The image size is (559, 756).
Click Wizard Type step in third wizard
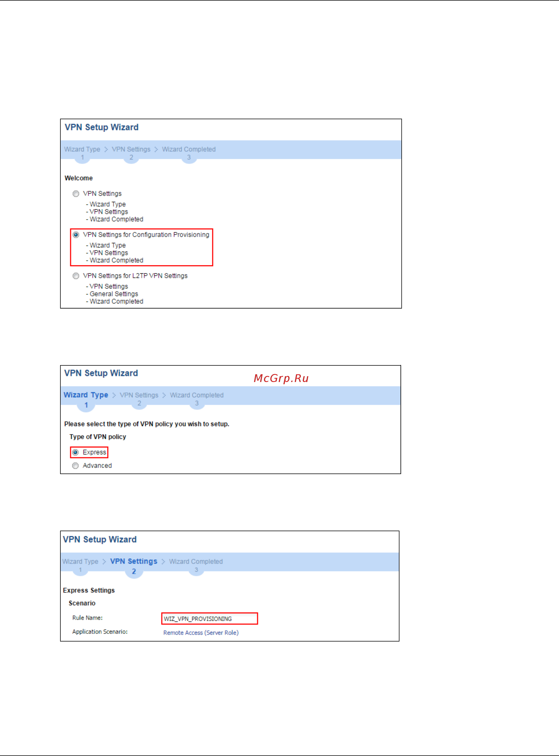pos(80,562)
